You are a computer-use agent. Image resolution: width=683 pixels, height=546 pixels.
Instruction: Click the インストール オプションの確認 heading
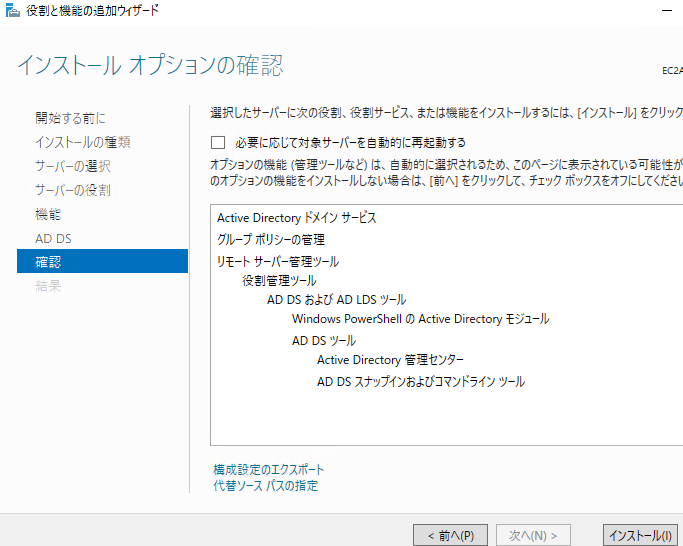pos(150,65)
